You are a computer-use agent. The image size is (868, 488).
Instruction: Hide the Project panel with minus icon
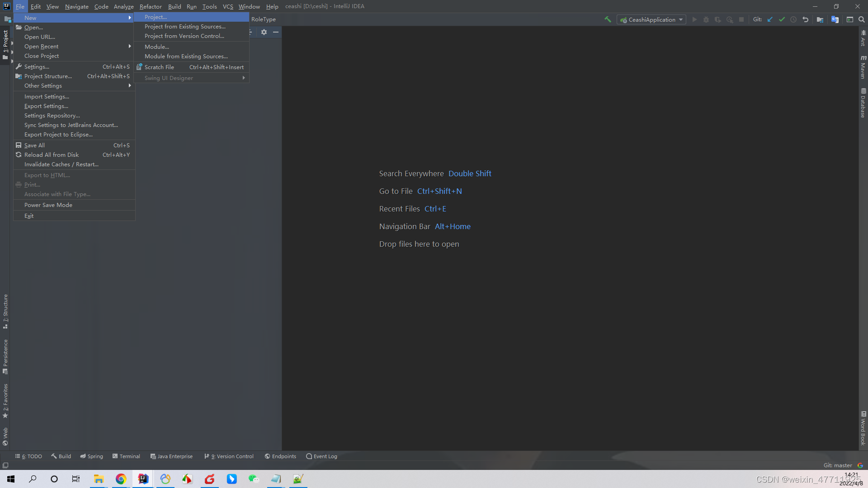(276, 32)
